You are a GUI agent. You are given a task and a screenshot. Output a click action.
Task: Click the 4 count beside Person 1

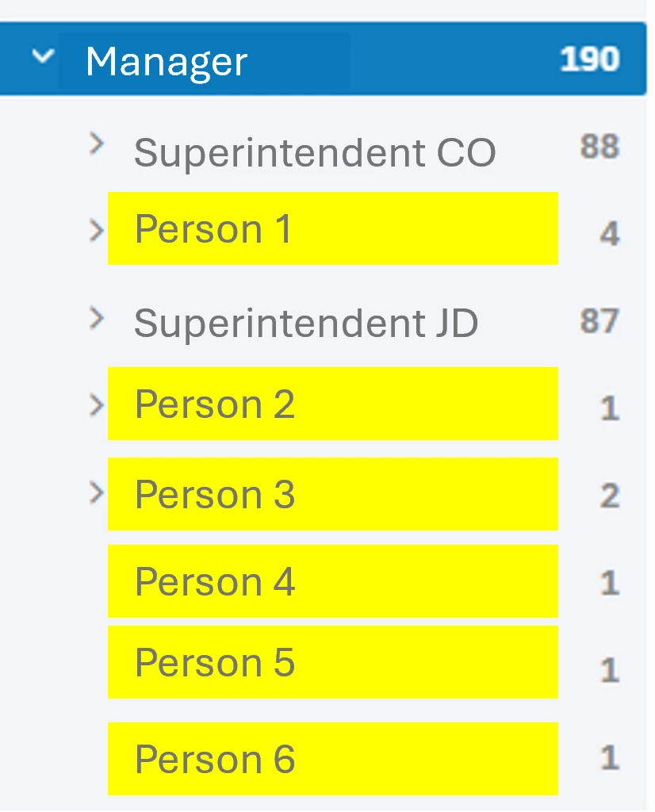[x=610, y=234]
